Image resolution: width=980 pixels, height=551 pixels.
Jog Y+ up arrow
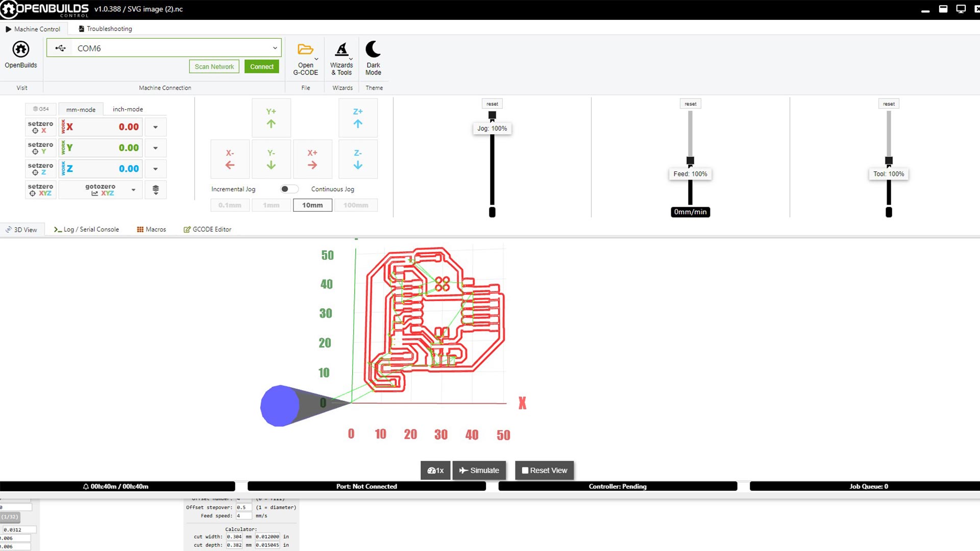pos(271,118)
